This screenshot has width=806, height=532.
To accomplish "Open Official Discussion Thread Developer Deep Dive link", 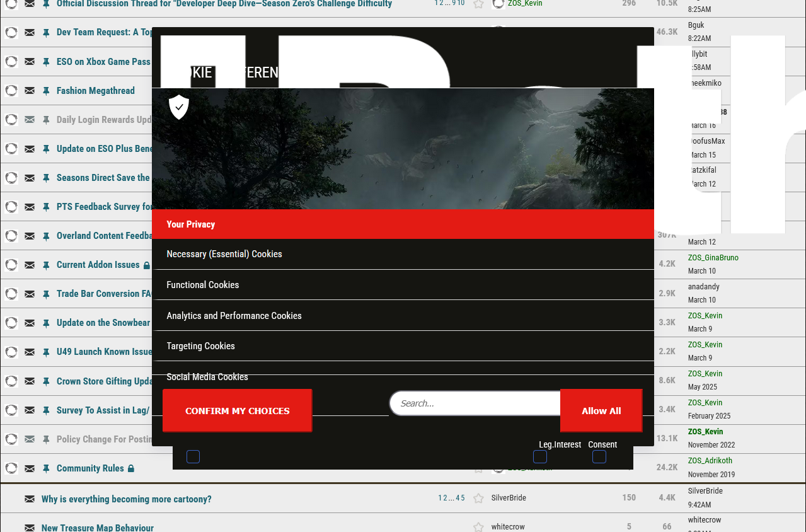I will [224, 4].
